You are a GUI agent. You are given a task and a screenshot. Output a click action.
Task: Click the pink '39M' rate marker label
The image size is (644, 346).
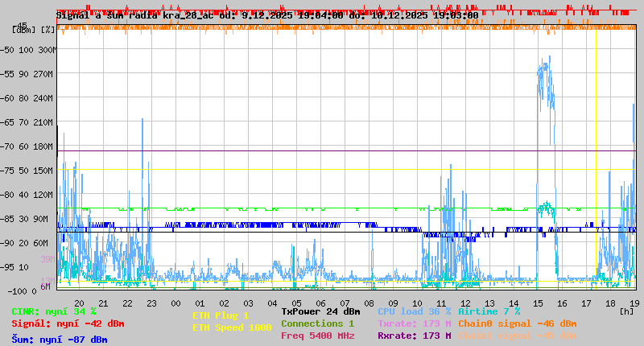pos(47,259)
